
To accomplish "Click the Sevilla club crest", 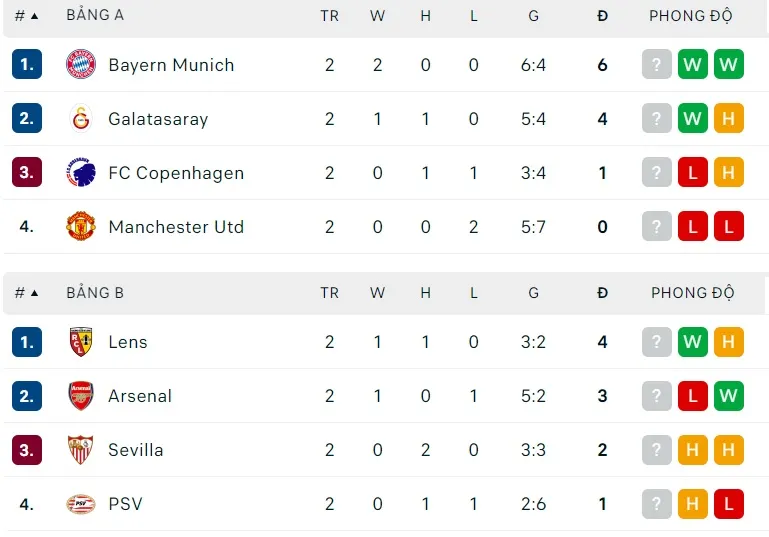I will click(x=80, y=450).
